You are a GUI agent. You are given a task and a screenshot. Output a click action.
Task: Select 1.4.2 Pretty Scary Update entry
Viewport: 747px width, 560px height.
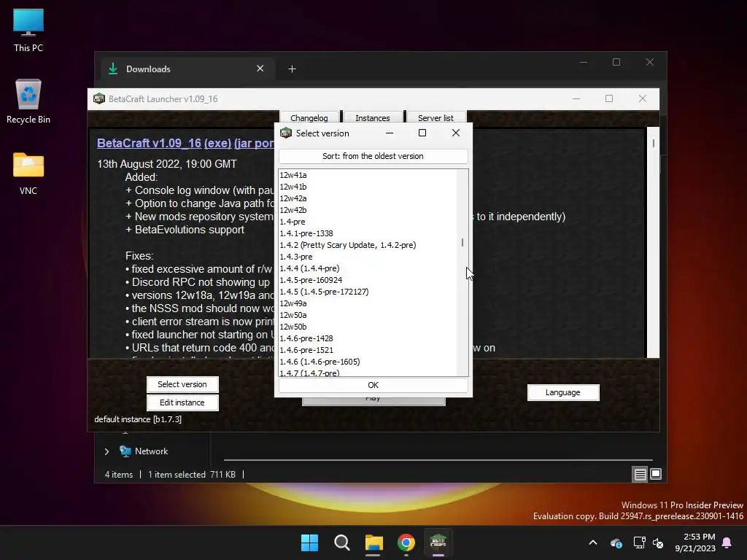[368, 245]
